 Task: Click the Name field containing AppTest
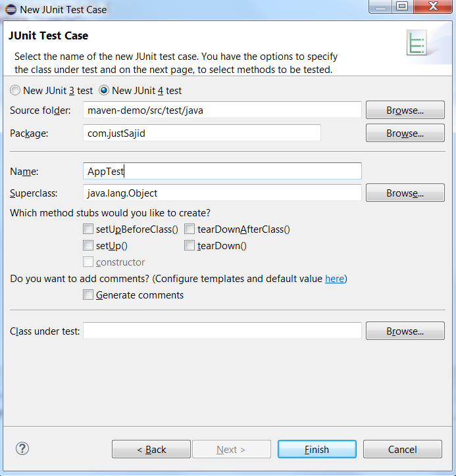coord(222,171)
